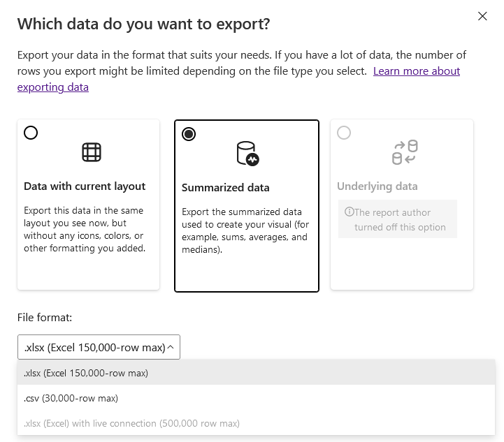
Task: Choose .csv 30,000-row max option
Action: 71,398
